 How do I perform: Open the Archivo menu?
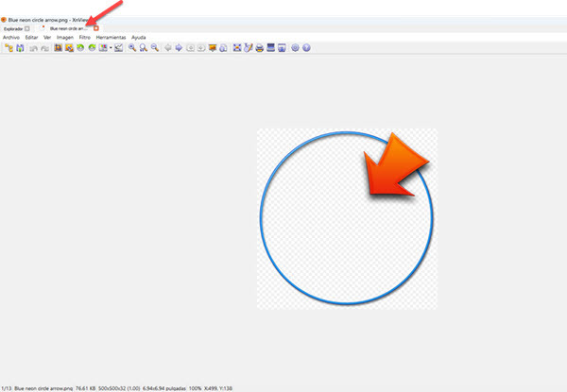pos(11,37)
